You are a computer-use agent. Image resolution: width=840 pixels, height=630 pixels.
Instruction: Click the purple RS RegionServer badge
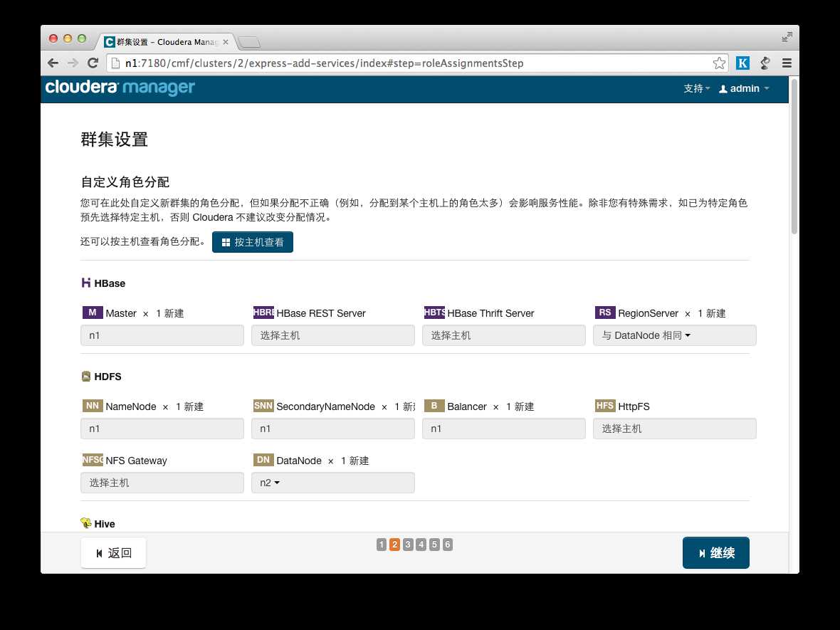point(605,313)
